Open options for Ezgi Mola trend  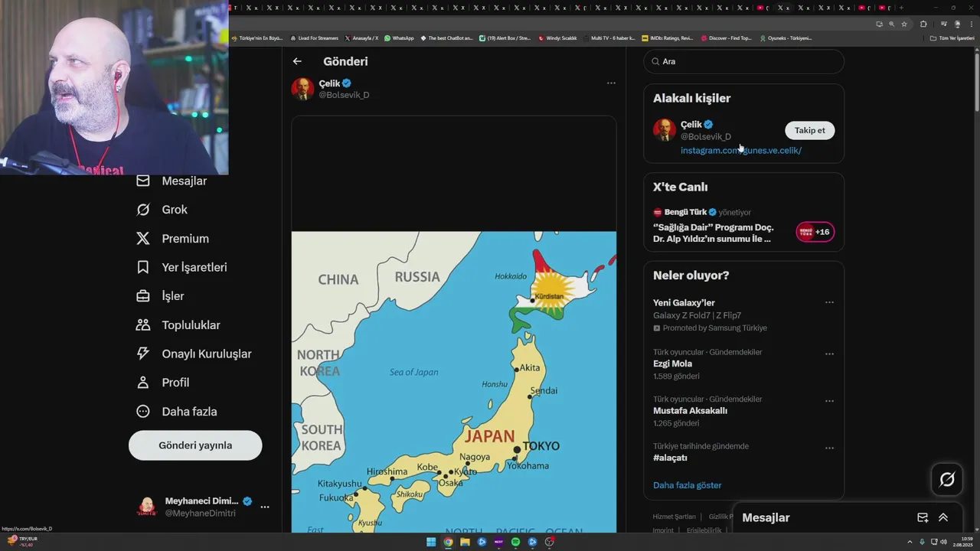point(829,354)
